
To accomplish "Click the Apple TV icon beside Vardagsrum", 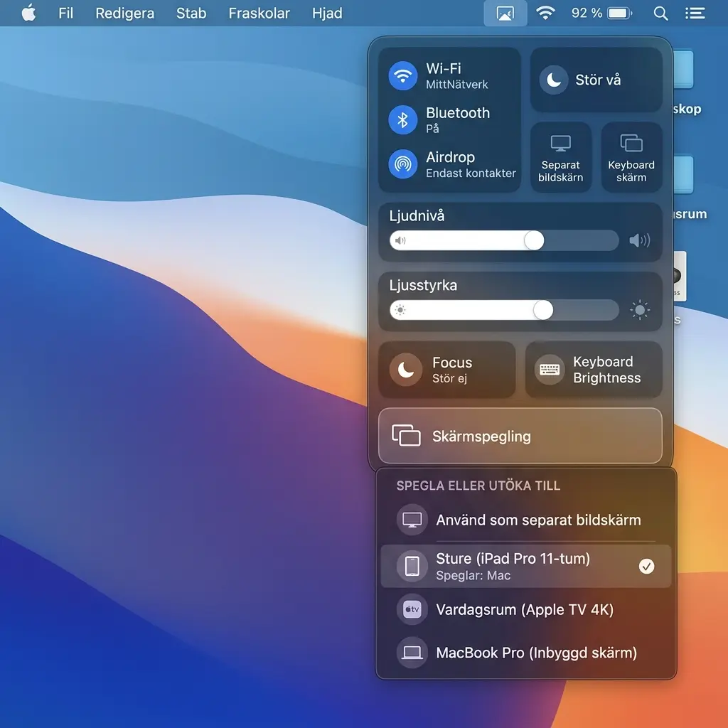I will [412, 609].
